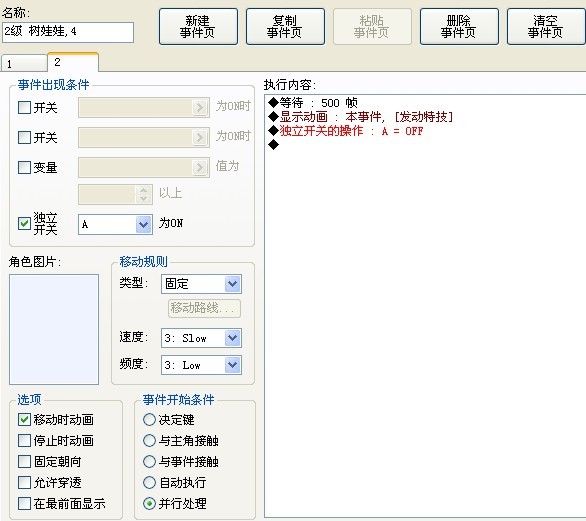Tick the 变量 condition checkbox

pos(24,167)
